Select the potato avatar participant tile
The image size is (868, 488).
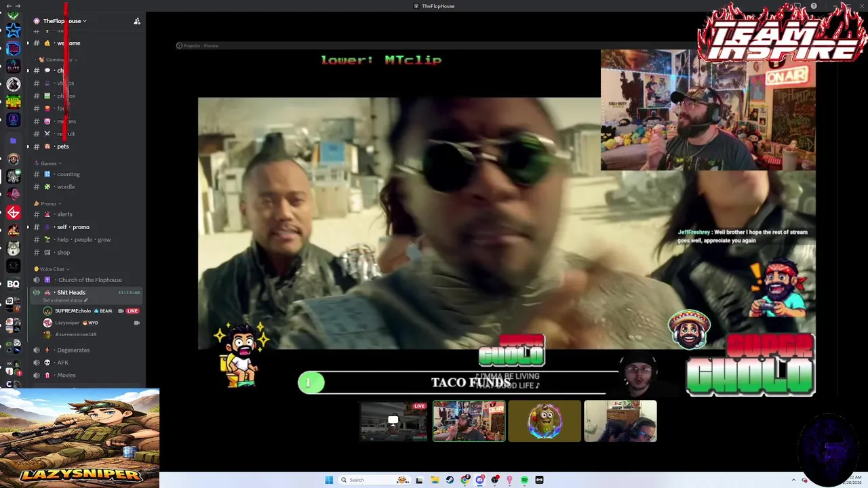click(x=545, y=421)
